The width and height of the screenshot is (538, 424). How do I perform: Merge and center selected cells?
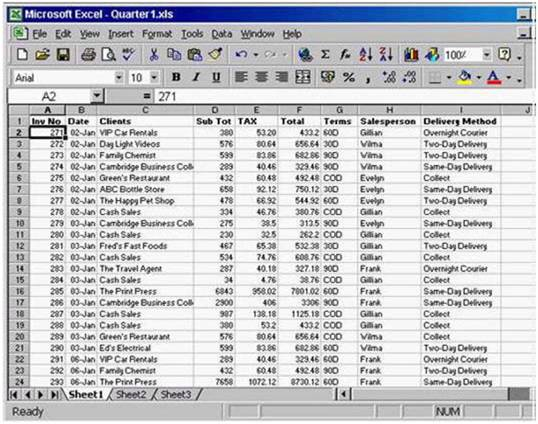(303, 77)
